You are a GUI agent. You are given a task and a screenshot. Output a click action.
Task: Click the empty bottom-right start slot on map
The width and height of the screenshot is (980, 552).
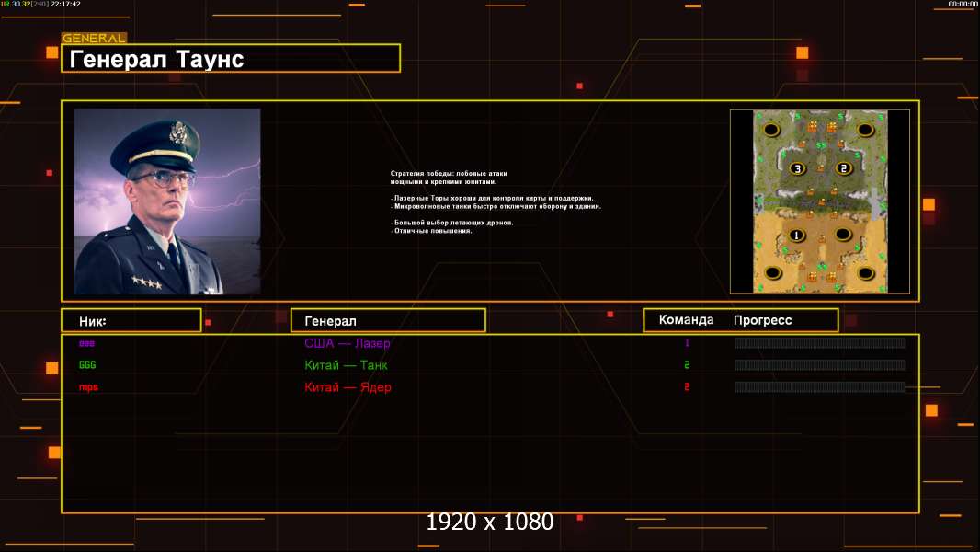(x=866, y=273)
